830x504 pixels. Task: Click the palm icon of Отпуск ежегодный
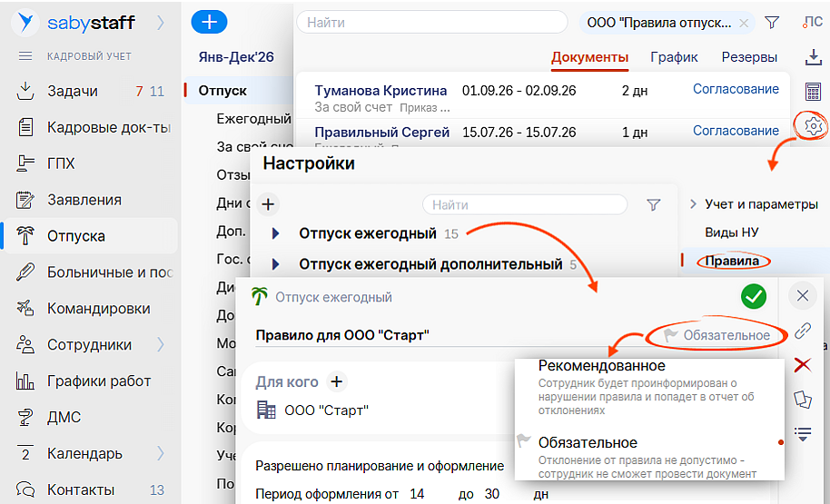click(x=259, y=296)
